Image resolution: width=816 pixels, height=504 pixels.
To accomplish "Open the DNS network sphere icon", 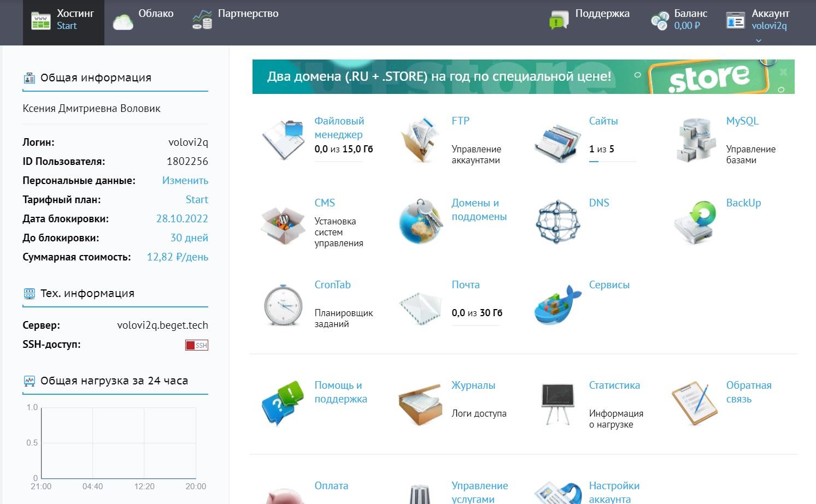I will click(557, 222).
